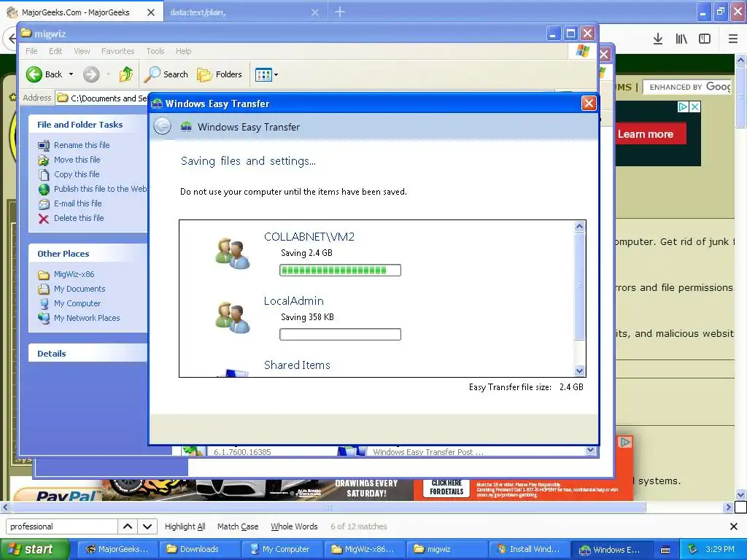The image size is (747, 560).
Task: Open the Tools menu in migwiz
Action: (x=155, y=51)
